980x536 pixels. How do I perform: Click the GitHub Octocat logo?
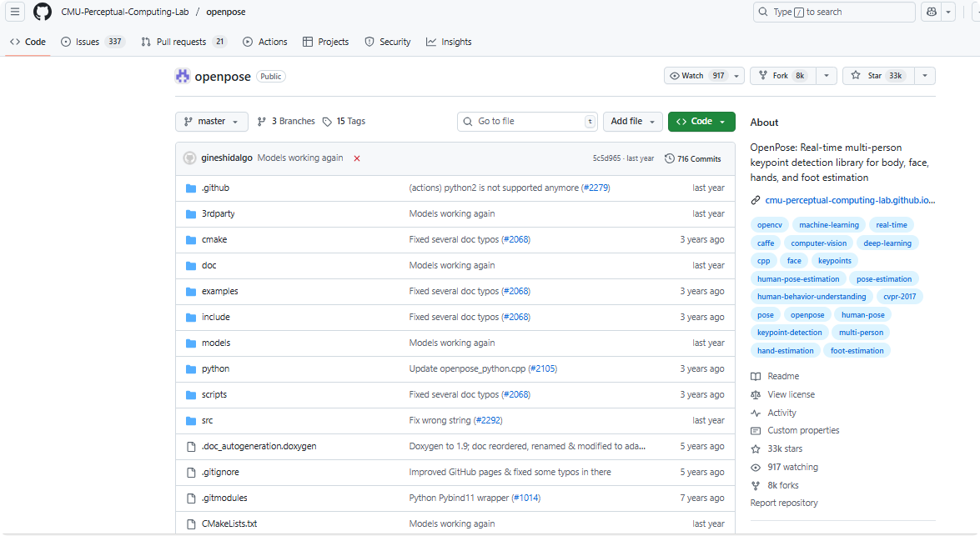pos(43,12)
